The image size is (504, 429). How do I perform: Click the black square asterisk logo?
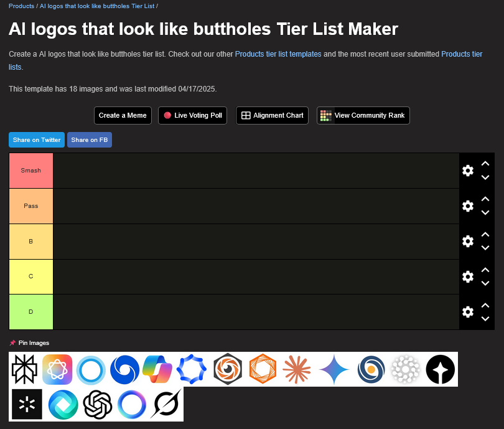click(x=26, y=404)
